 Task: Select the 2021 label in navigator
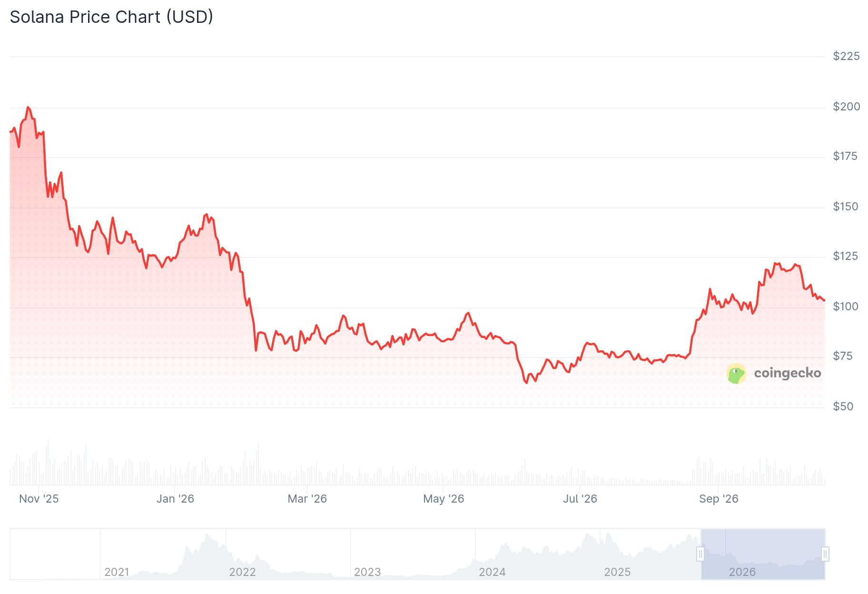(117, 572)
